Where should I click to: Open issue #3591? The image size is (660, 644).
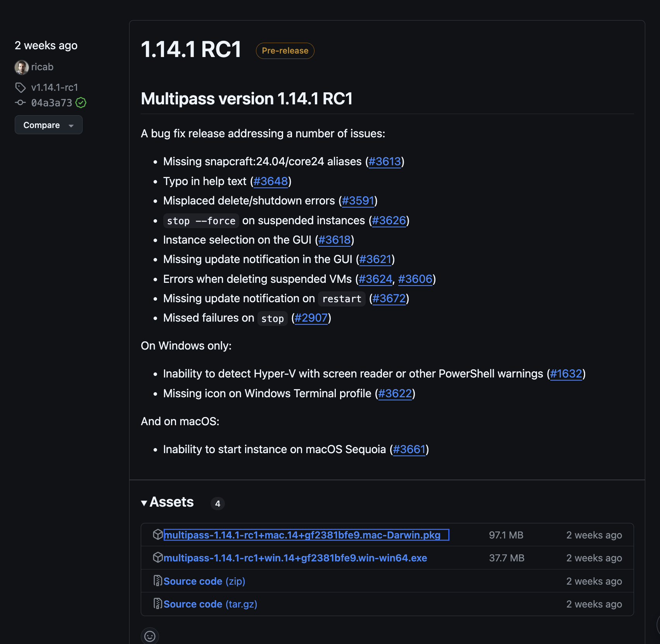pyautogui.click(x=358, y=201)
